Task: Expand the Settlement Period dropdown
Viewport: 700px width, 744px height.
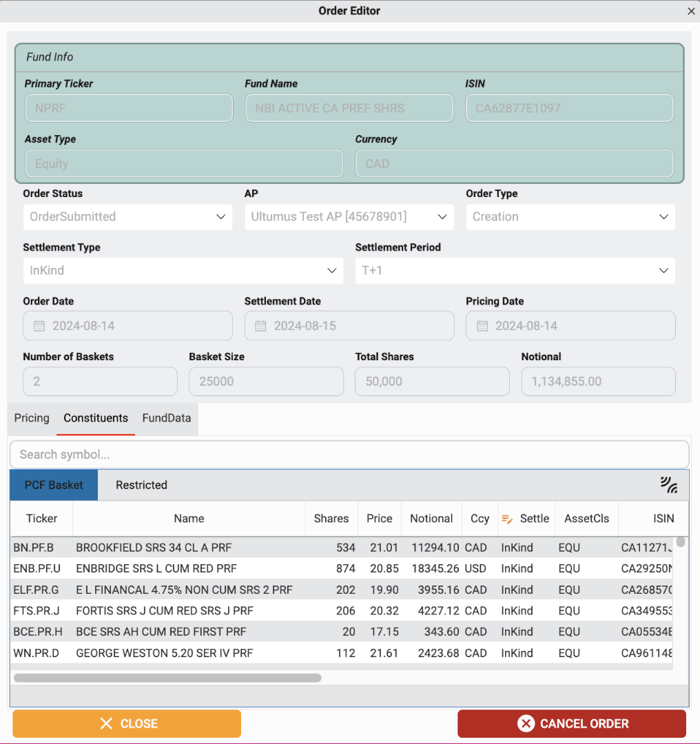Action: pyautogui.click(x=515, y=270)
